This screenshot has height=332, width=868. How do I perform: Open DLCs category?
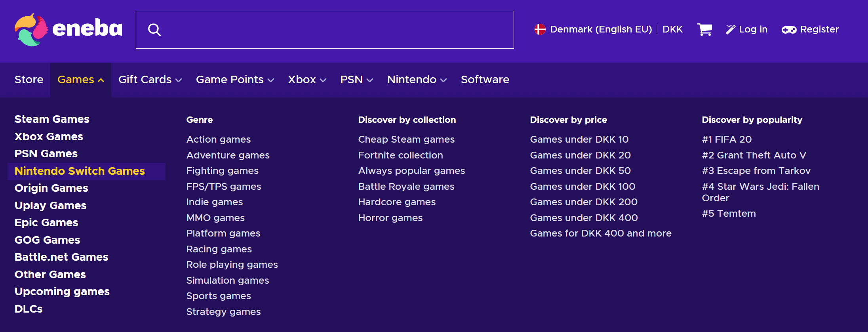[x=29, y=309]
